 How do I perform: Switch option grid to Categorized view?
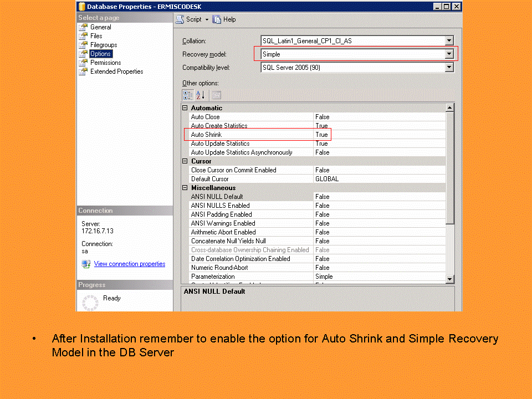pos(188,95)
